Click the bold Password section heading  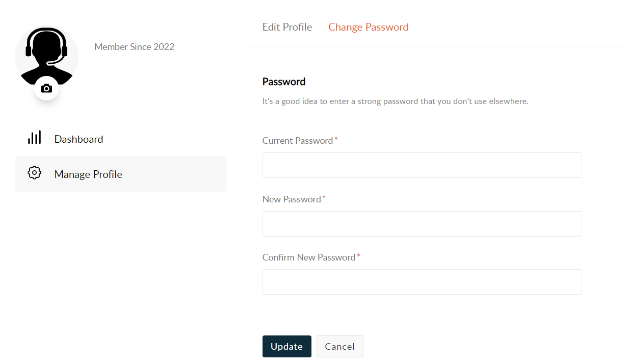283,82
